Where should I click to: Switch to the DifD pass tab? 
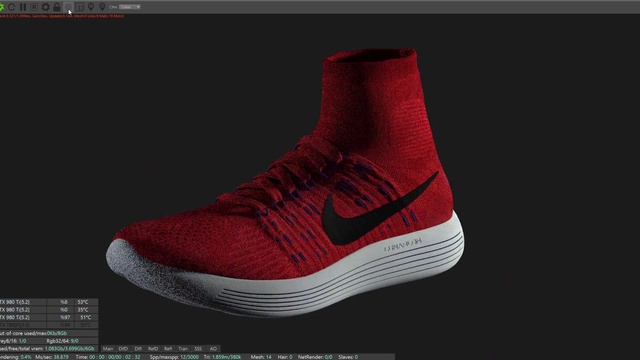pyautogui.click(x=123, y=349)
